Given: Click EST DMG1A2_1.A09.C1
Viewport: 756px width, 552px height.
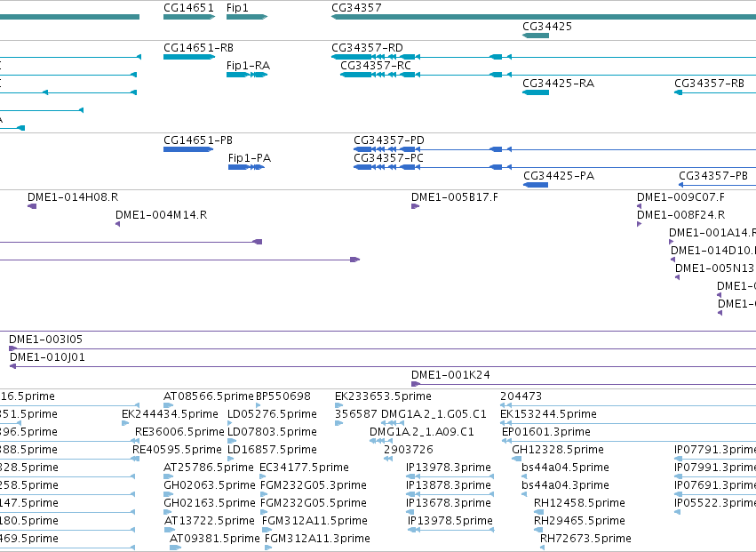Looking at the screenshot, I should tap(422, 432).
